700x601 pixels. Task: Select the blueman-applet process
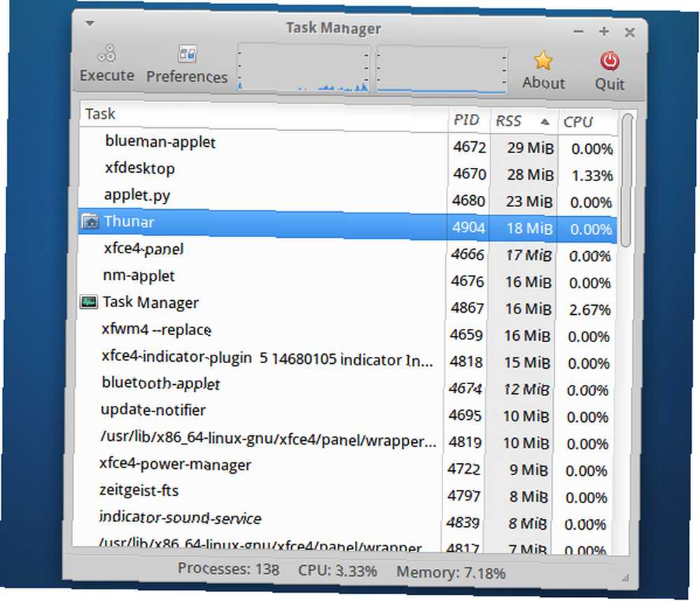tap(160, 141)
